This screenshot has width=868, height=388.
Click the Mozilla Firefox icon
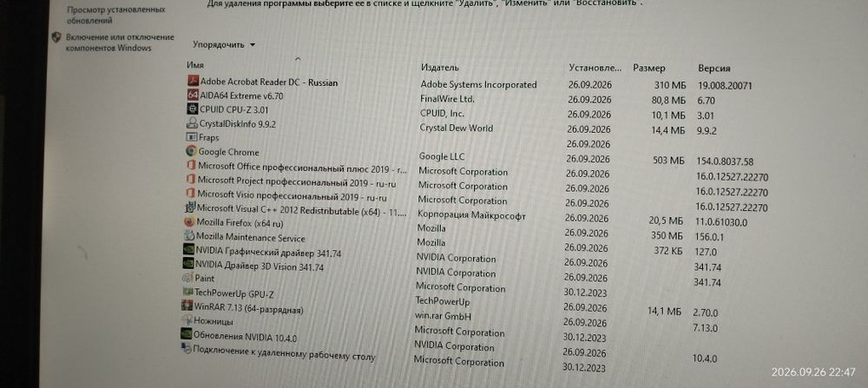coord(189,222)
